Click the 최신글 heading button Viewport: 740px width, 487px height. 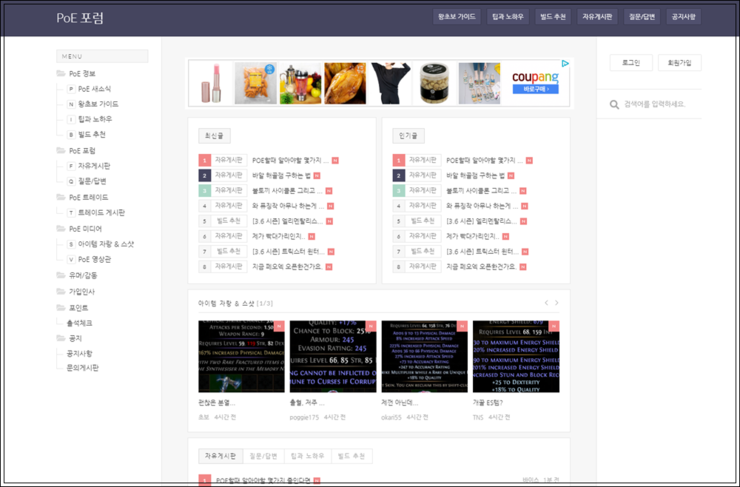point(214,136)
